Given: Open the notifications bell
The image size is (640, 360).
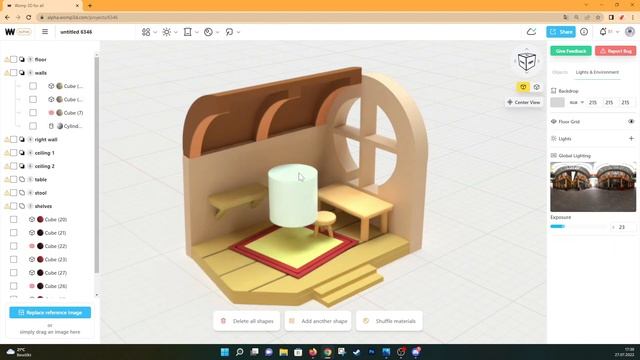Looking at the screenshot, I should [603, 32].
